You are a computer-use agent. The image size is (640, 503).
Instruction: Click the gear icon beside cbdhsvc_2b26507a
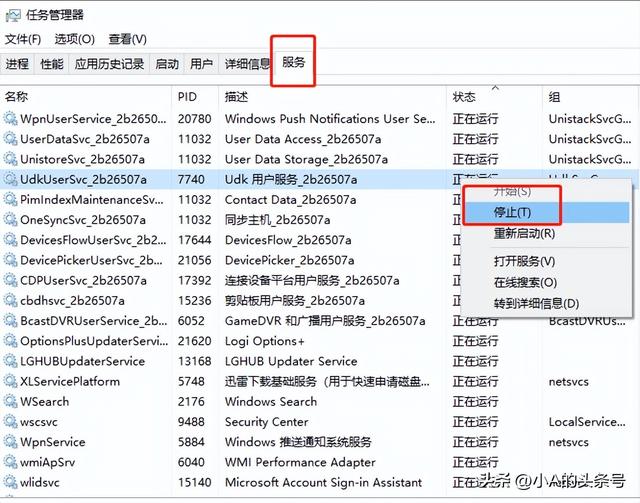tap(11, 300)
